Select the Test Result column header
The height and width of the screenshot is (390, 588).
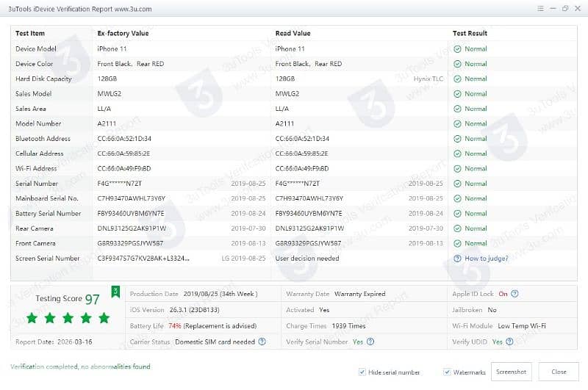(x=470, y=33)
